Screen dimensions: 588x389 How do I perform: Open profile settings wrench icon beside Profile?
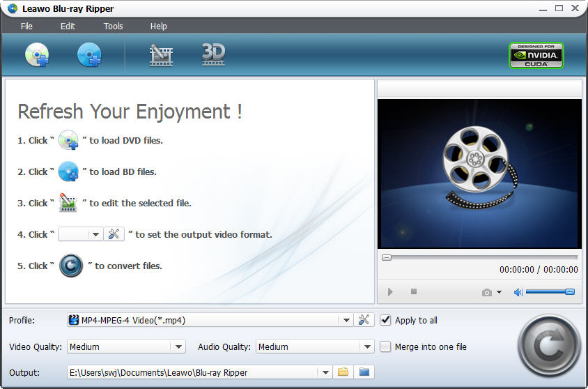pos(364,320)
